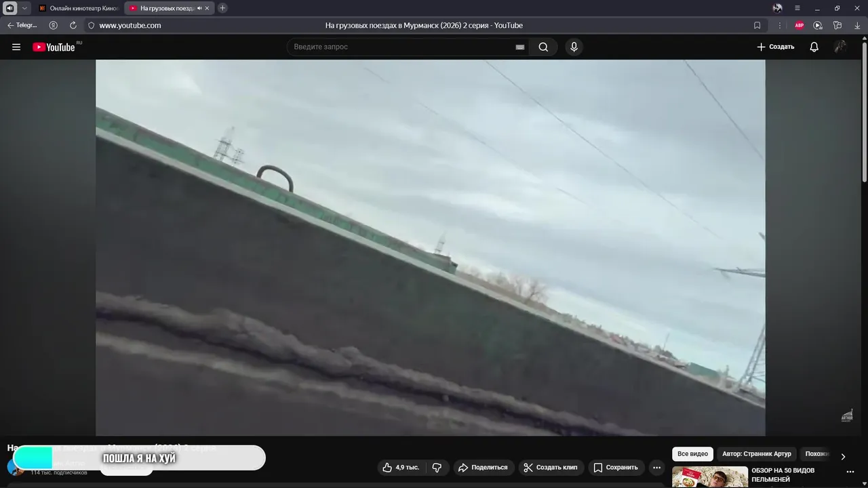
Task: Select the 'Похожие' chip
Action: (816, 454)
